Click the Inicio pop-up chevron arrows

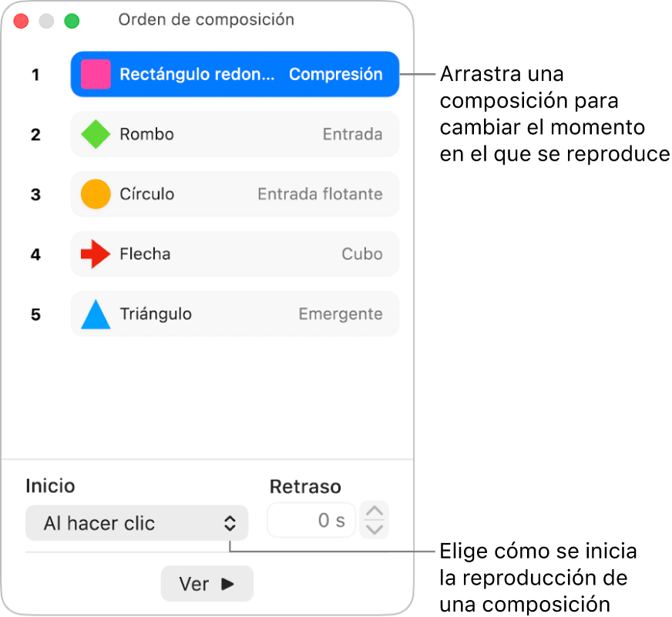click(230, 523)
